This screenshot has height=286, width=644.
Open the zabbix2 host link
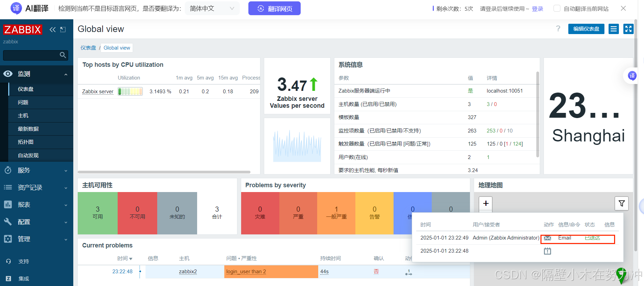[x=188, y=272]
